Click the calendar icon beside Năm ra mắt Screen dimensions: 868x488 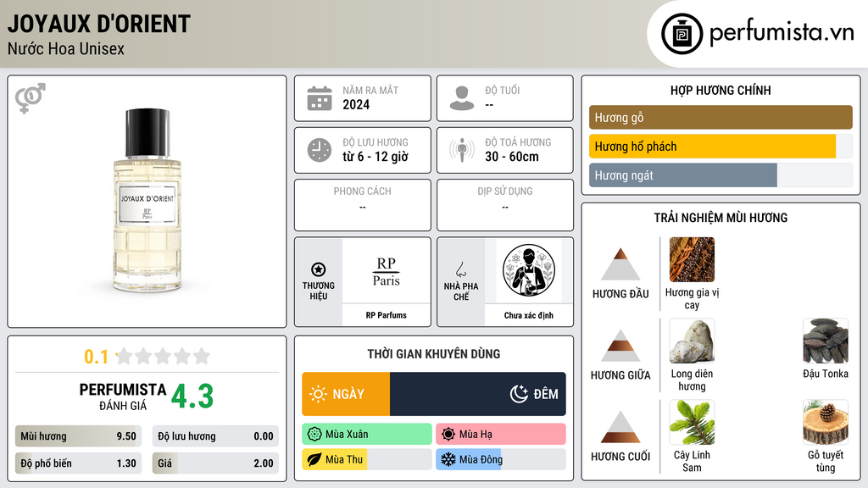[320, 98]
